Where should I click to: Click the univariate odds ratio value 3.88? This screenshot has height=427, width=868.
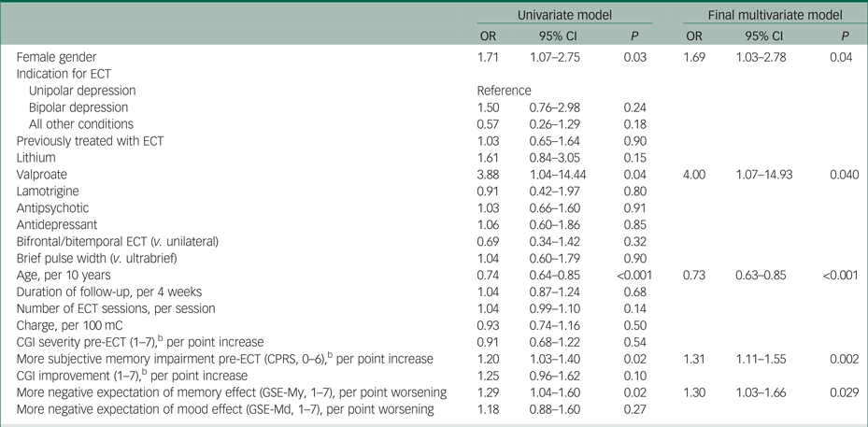489,174
